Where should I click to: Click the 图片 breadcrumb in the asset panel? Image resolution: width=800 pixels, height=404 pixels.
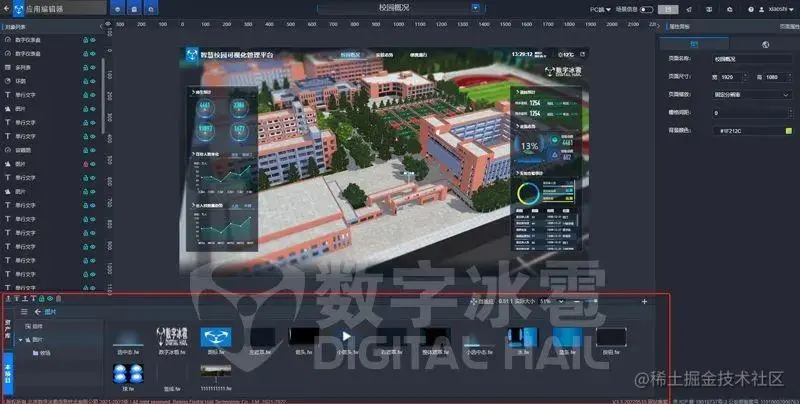coord(50,311)
